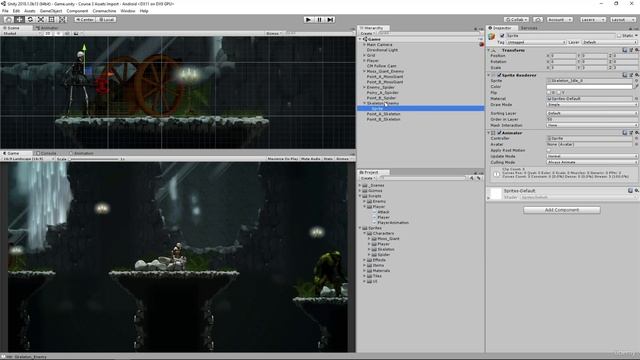This screenshot has height=360, width=640.
Task: Open Sprite Renderer help icon
Action: 624,75
